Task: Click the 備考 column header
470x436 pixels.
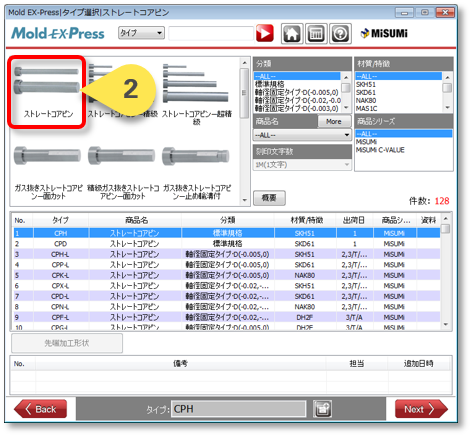Action: coord(180,363)
